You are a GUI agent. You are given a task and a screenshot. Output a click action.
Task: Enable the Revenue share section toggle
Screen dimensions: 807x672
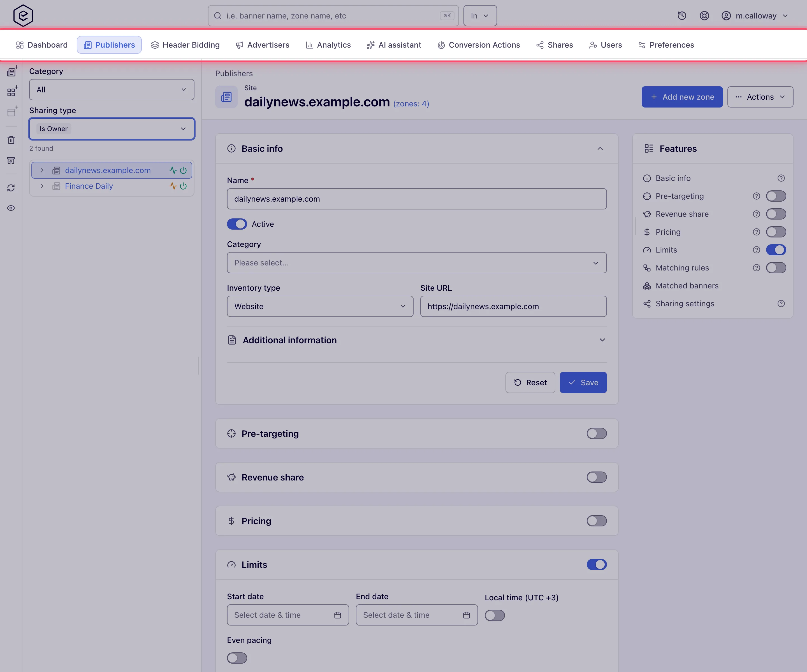pos(596,477)
